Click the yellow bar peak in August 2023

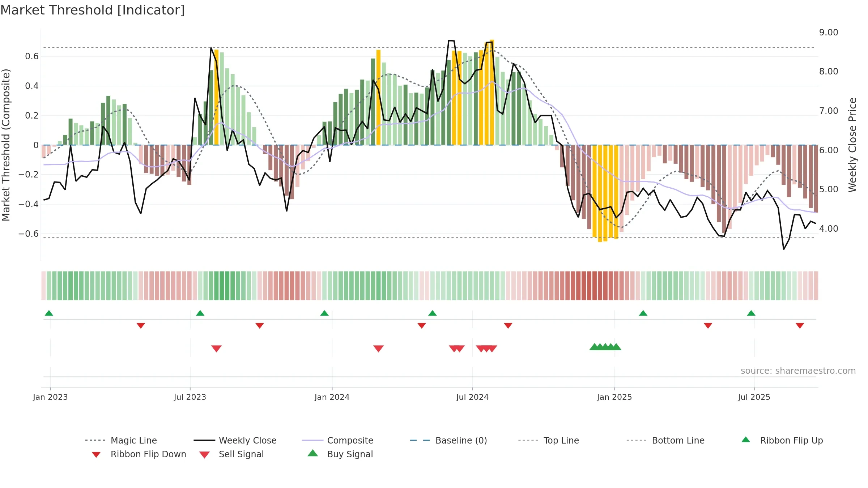click(x=216, y=97)
